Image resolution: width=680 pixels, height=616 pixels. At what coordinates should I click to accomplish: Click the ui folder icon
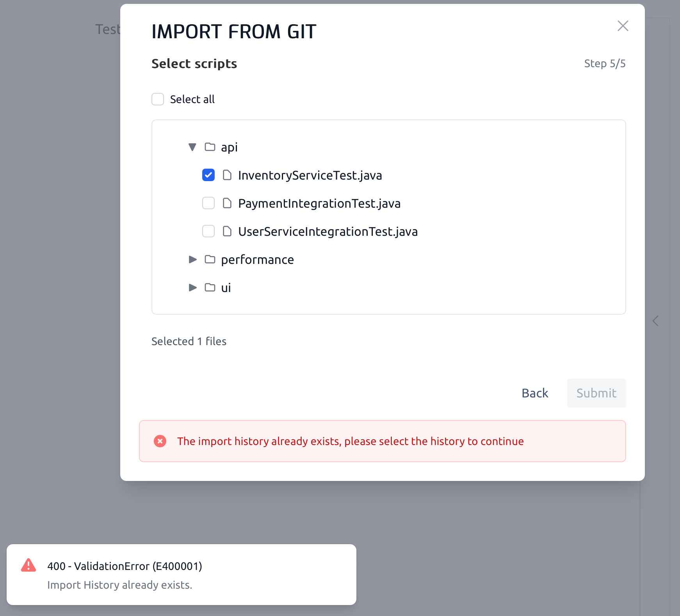[x=210, y=287]
